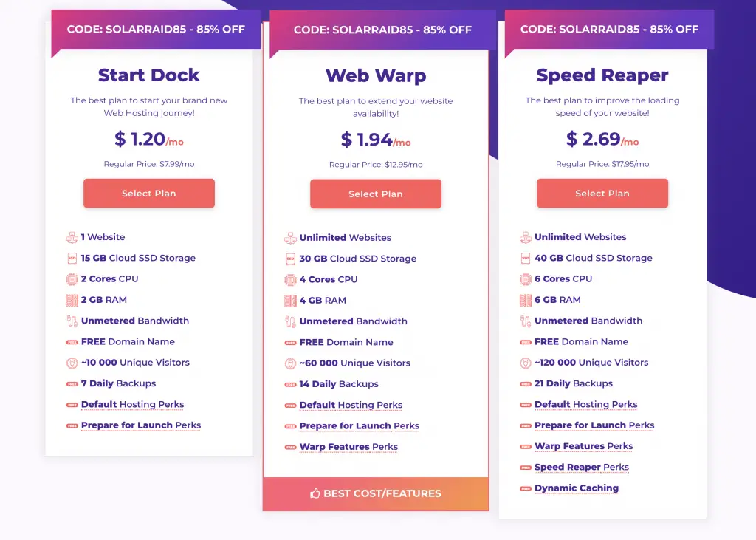This screenshot has width=756, height=540.
Task: Select the Start Dock plan button
Action: (149, 193)
